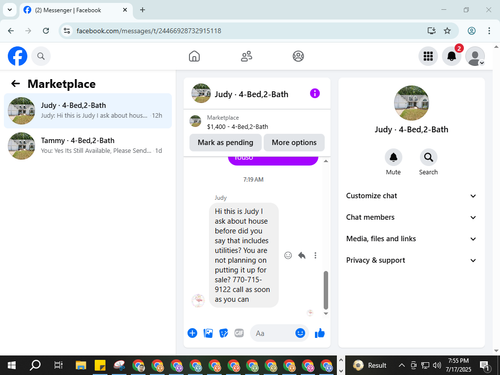Open the tab search dropdown arrow

click(10, 10)
